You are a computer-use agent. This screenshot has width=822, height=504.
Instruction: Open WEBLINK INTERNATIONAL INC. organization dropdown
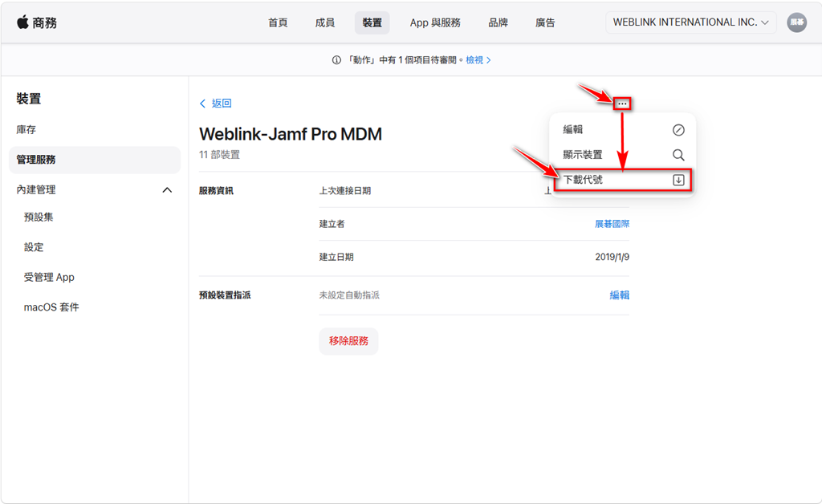690,22
